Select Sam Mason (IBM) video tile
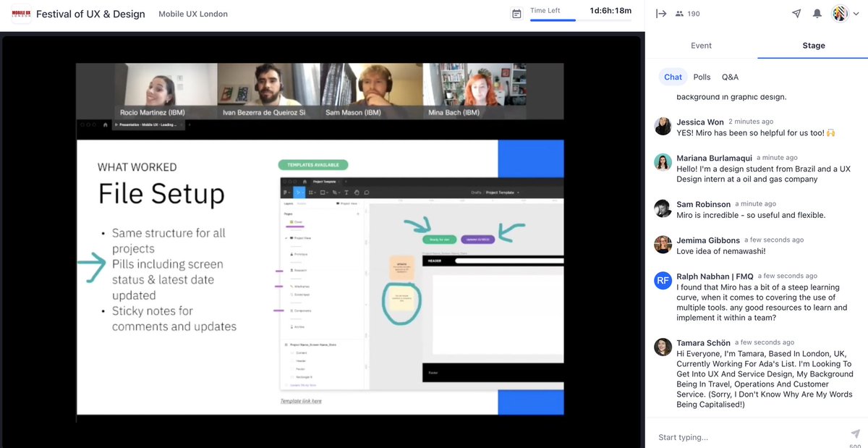Image resolution: width=868 pixels, height=448 pixels. pyautogui.click(x=371, y=90)
